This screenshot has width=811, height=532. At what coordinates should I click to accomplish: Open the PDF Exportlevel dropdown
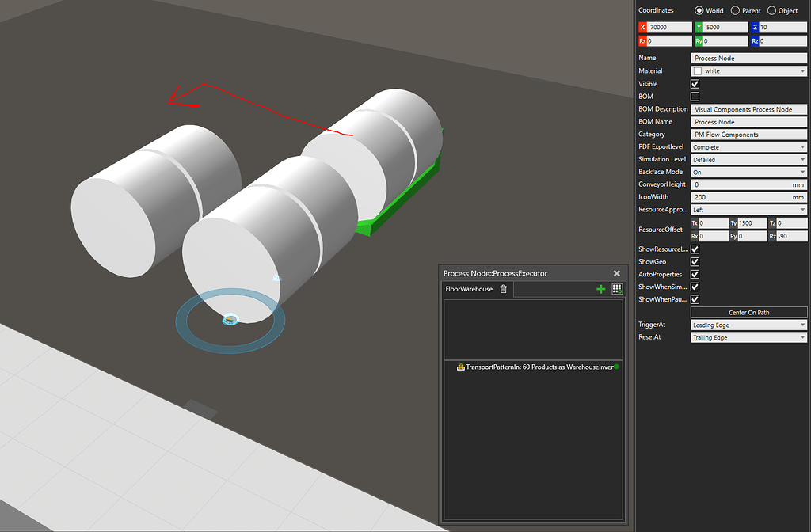(x=748, y=147)
